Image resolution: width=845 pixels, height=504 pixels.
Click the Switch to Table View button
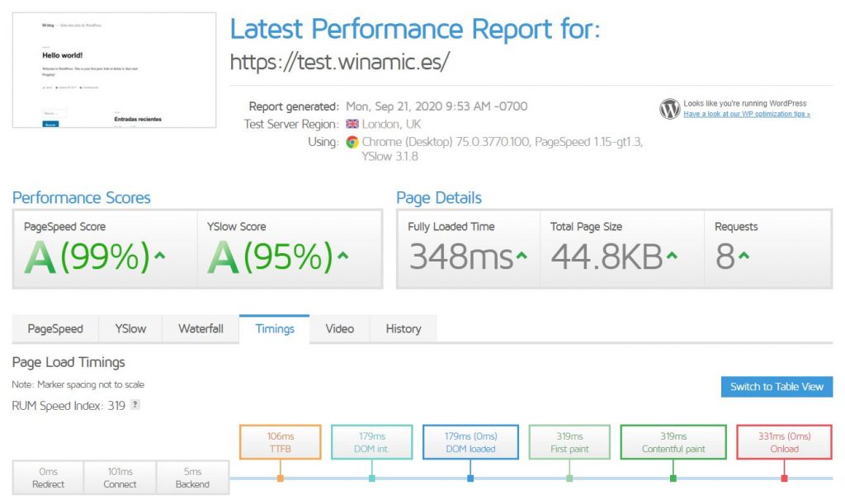pos(776,386)
